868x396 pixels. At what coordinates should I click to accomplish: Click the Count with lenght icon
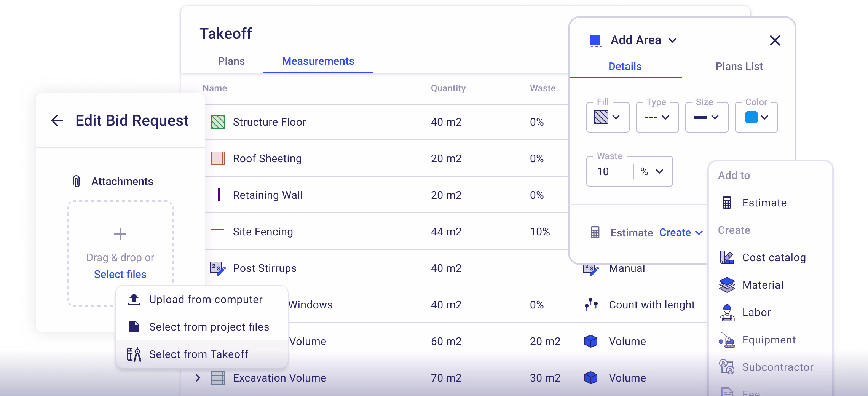[591, 304]
